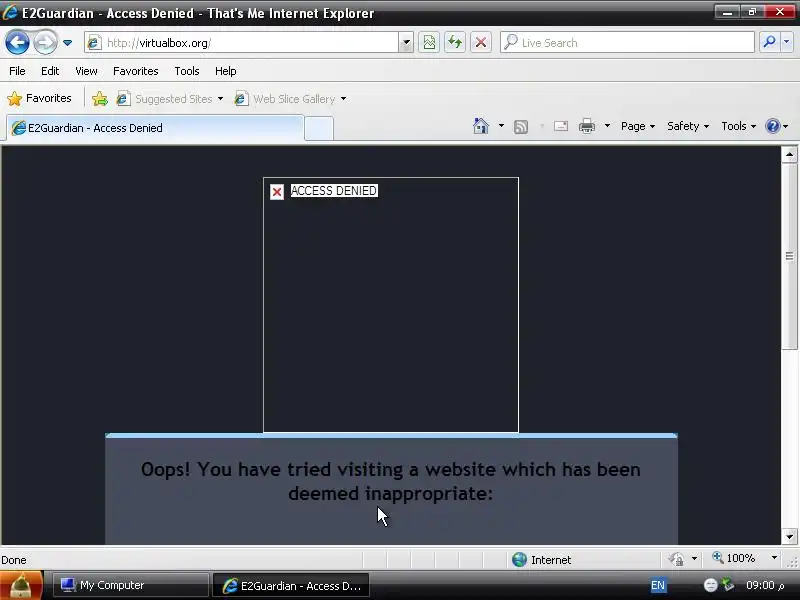
Task: Click the 'Oops! You have tried visiting' heading
Action: [x=390, y=481]
